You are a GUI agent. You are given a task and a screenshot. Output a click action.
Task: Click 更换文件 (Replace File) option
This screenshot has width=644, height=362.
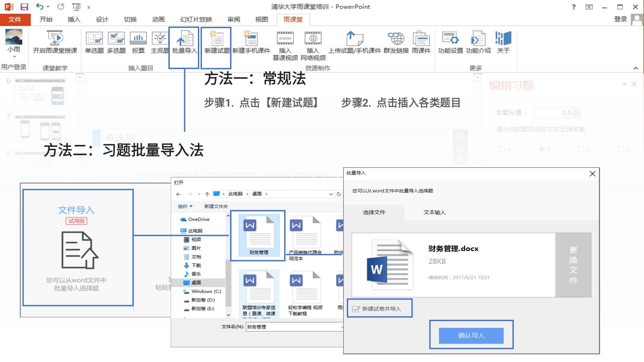pyautogui.click(x=573, y=263)
